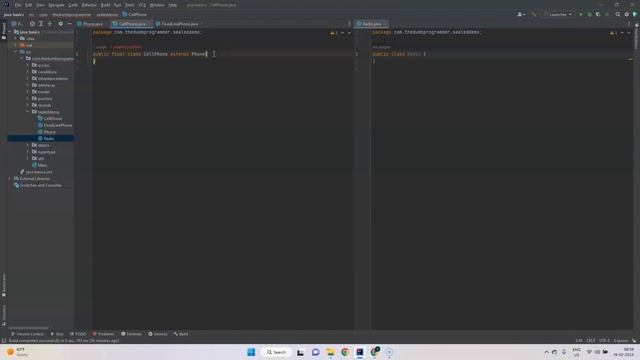Screen dimensions: 640x360
Task: Click the Windows Start button in taskbar
Action: 251,352
